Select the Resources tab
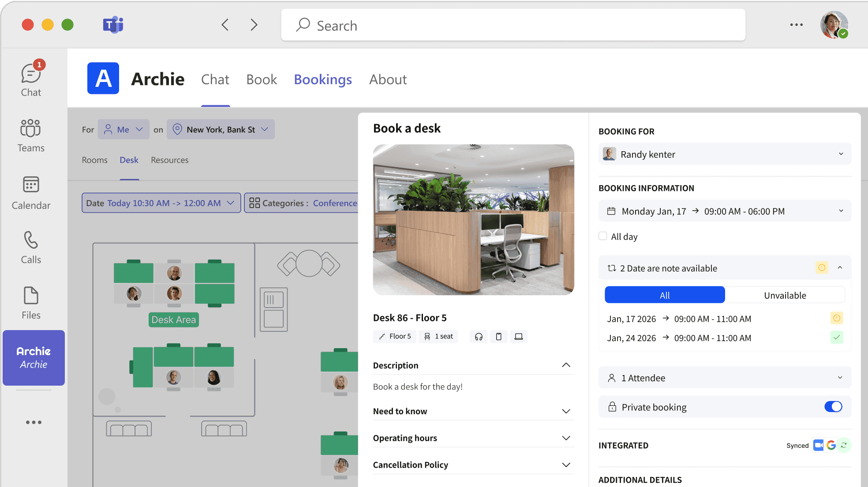 coord(169,160)
